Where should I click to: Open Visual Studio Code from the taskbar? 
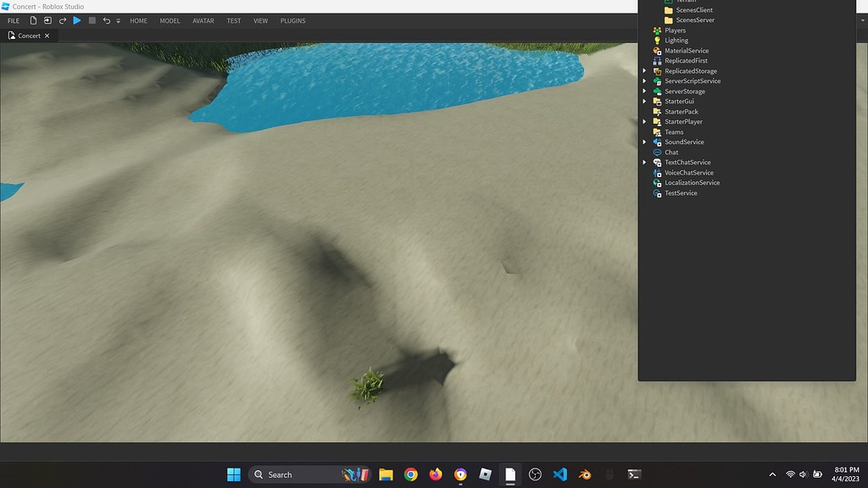[562, 474]
